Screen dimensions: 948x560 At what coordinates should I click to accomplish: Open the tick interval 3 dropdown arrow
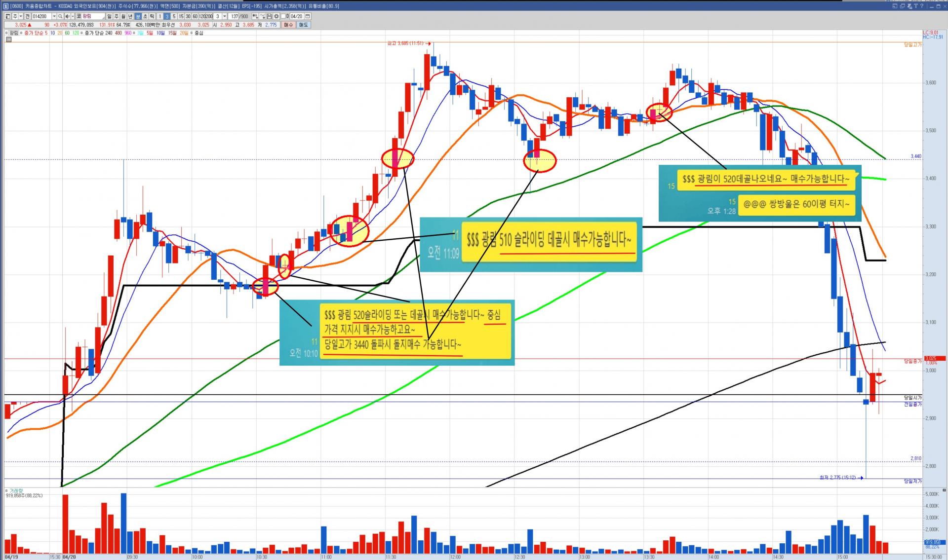pos(225,16)
